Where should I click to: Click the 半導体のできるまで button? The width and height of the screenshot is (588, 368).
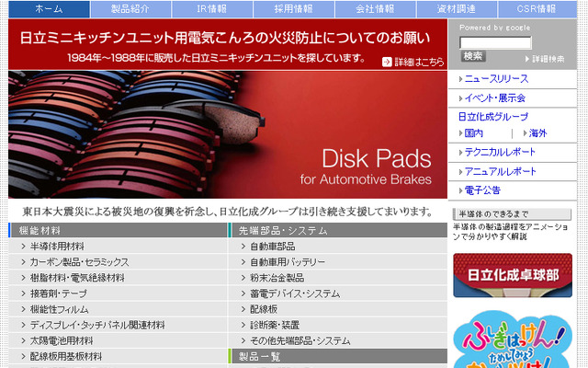click(x=513, y=214)
